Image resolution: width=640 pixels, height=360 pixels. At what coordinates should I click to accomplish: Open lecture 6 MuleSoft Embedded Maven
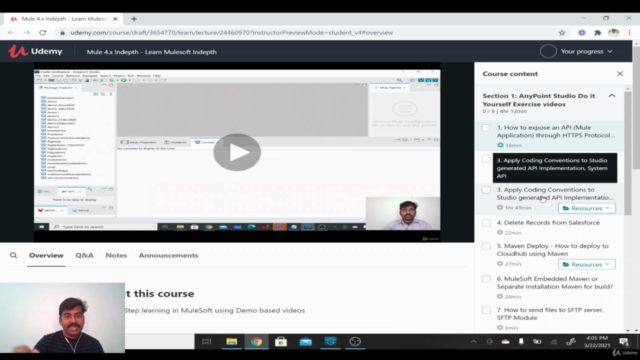point(555,283)
